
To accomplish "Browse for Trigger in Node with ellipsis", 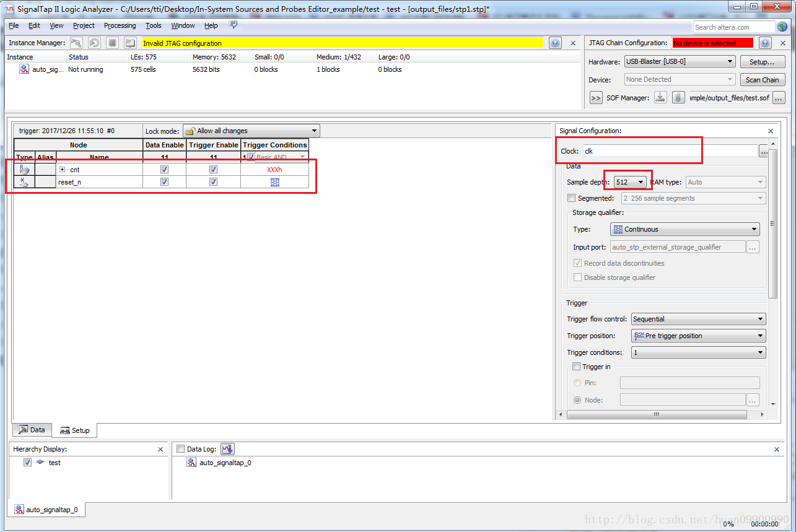I will point(753,400).
